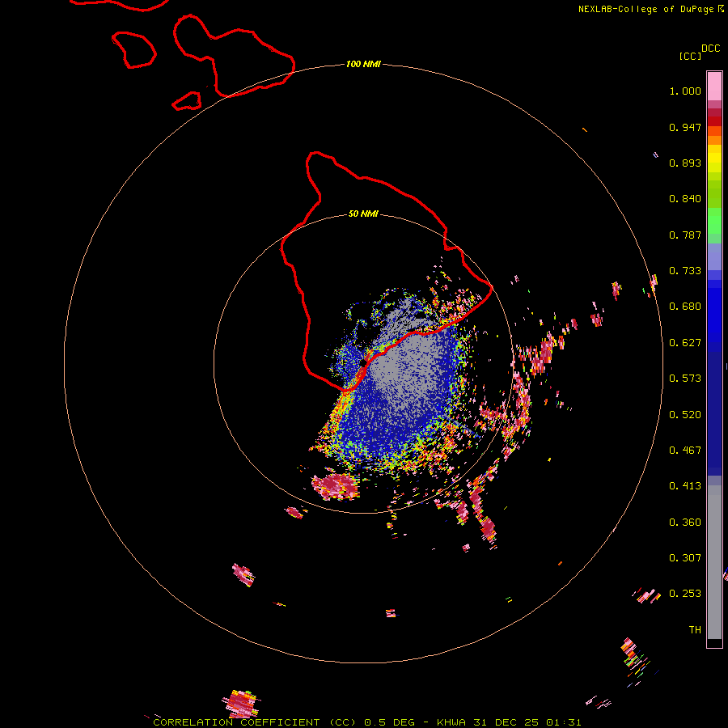
Task: Click the 0.253 legend value
Action: pos(685,594)
